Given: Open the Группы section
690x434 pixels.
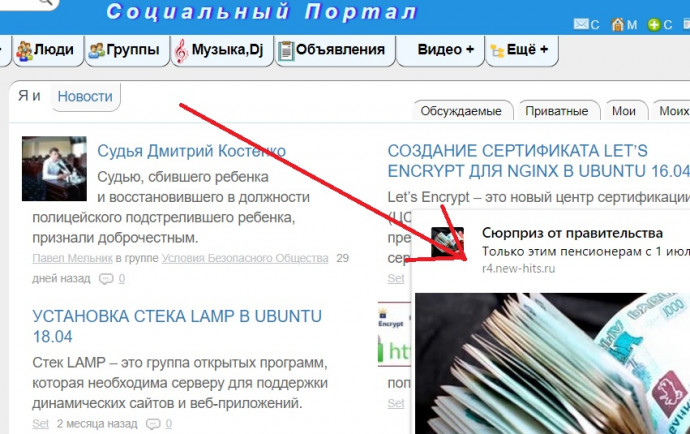Looking at the screenshot, I should point(127,50).
